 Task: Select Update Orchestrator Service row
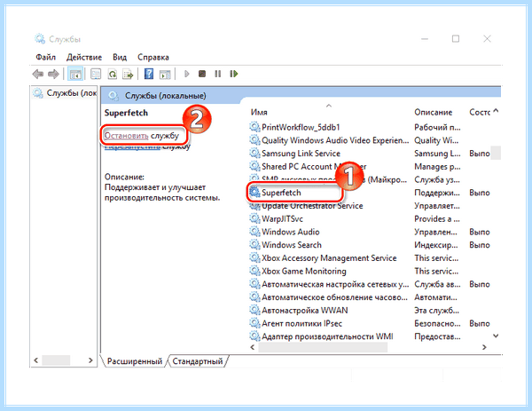click(x=312, y=206)
